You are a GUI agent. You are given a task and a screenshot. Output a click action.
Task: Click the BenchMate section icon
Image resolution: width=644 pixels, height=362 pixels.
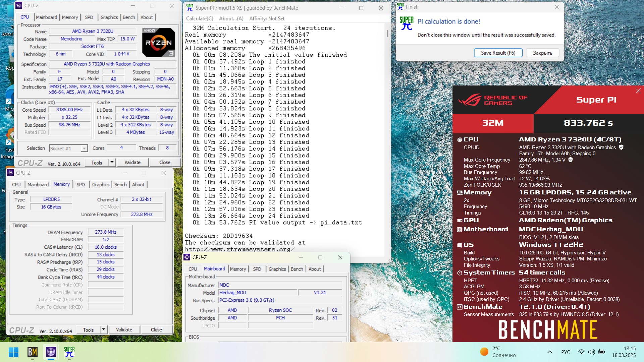pos(460,307)
